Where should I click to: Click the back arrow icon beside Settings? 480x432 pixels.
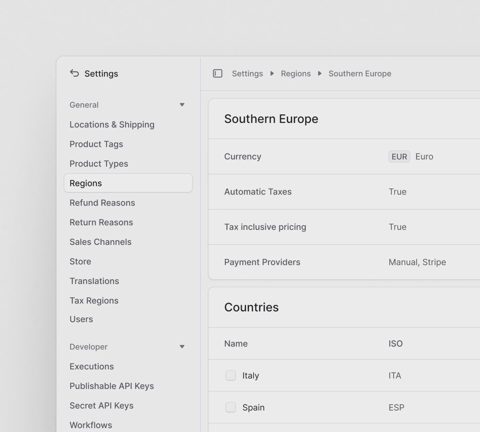(74, 73)
